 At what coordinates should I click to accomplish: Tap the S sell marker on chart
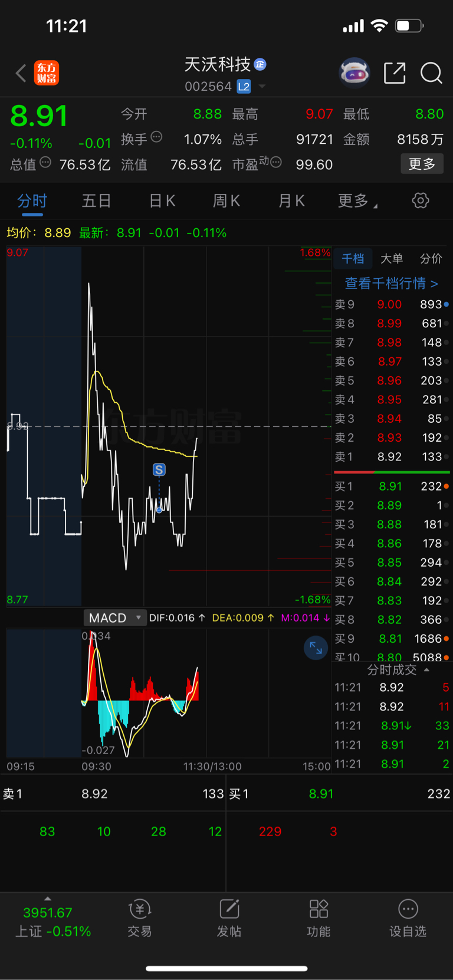159,470
